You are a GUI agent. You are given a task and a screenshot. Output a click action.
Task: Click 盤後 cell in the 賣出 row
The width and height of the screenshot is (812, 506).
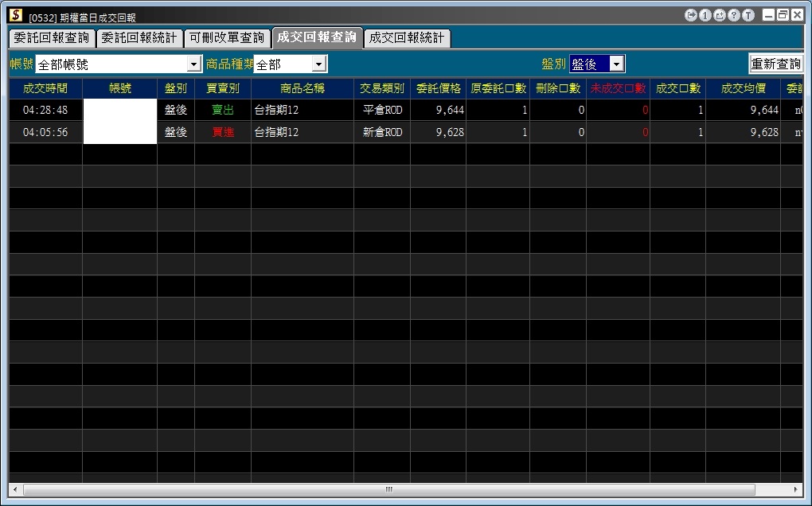pos(176,110)
